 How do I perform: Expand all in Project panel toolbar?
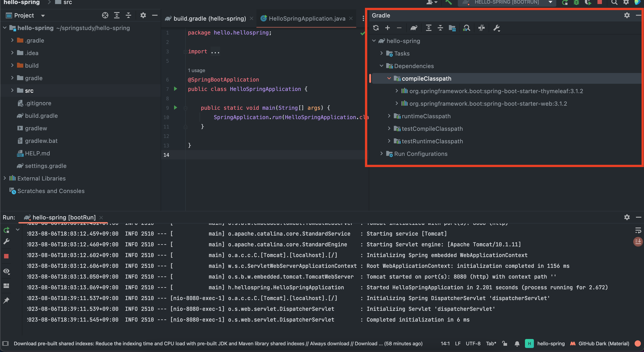(117, 15)
